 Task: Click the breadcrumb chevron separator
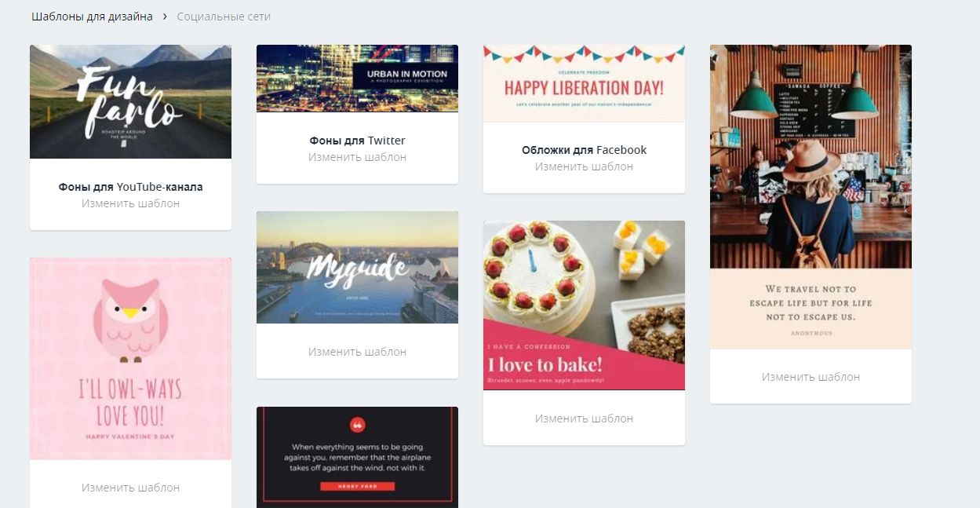tap(165, 16)
